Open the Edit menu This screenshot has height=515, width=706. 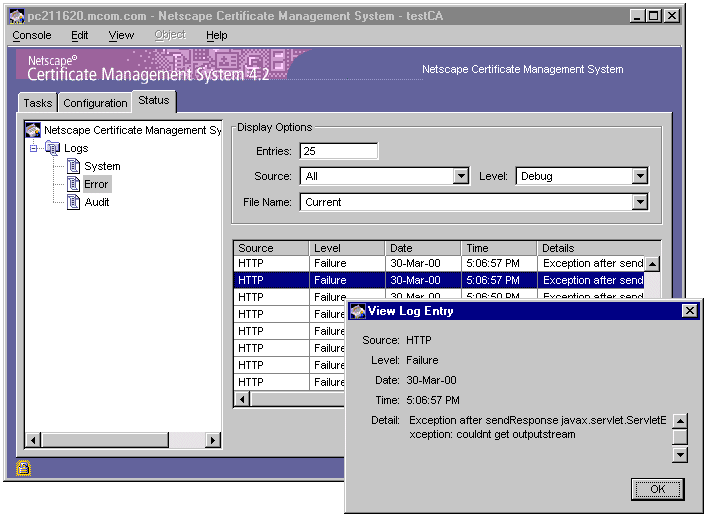point(80,35)
